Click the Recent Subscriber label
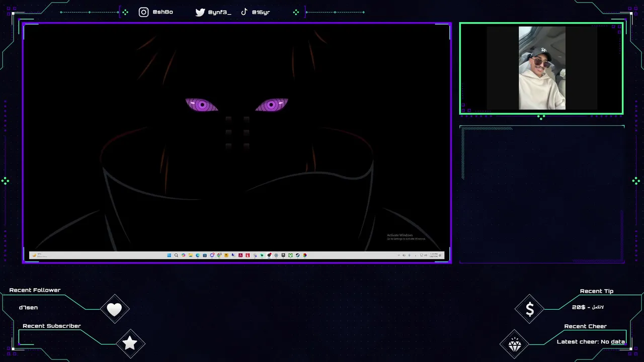This screenshot has width=644, height=362. (x=52, y=326)
